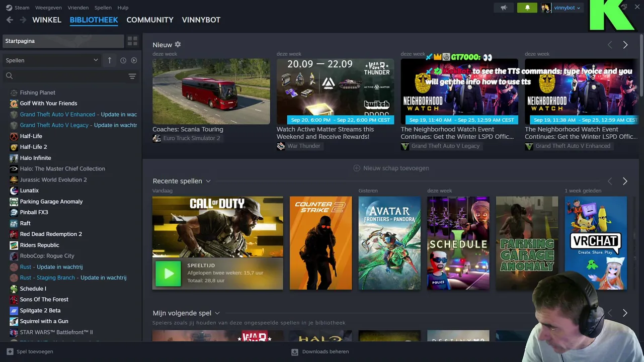Click the vinnybot avatar picture
Image resolution: width=644 pixels, height=362 pixels.
click(x=546, y=8)
